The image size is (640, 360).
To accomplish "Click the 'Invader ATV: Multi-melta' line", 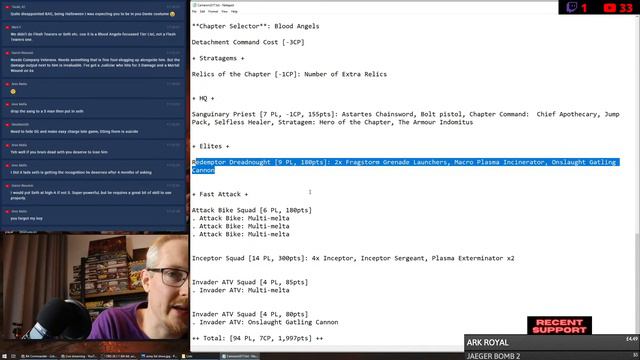I will pos(241,290).
